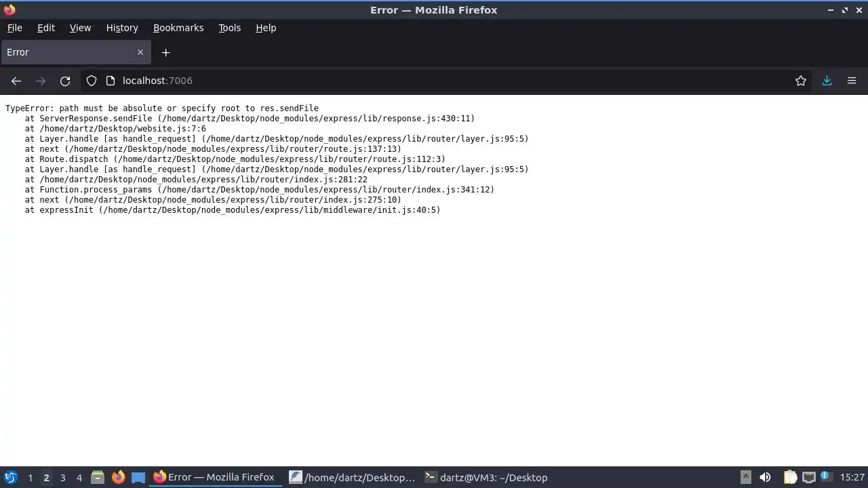Close the Firefox window
This screenshot has height=488, width=868.
point(859,10)
